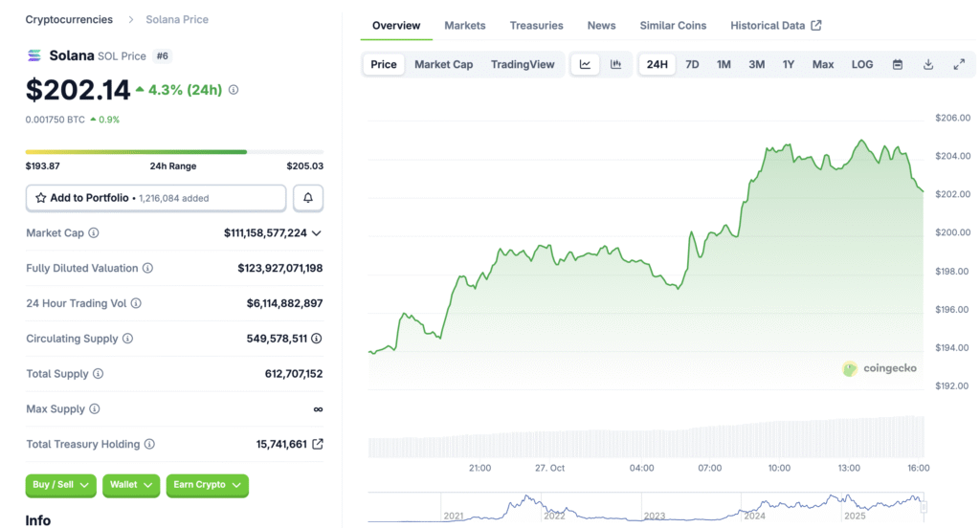Open Total Treasury Holding external link icon
This screenshot has width=980, height=528.
tap(318, 444)
